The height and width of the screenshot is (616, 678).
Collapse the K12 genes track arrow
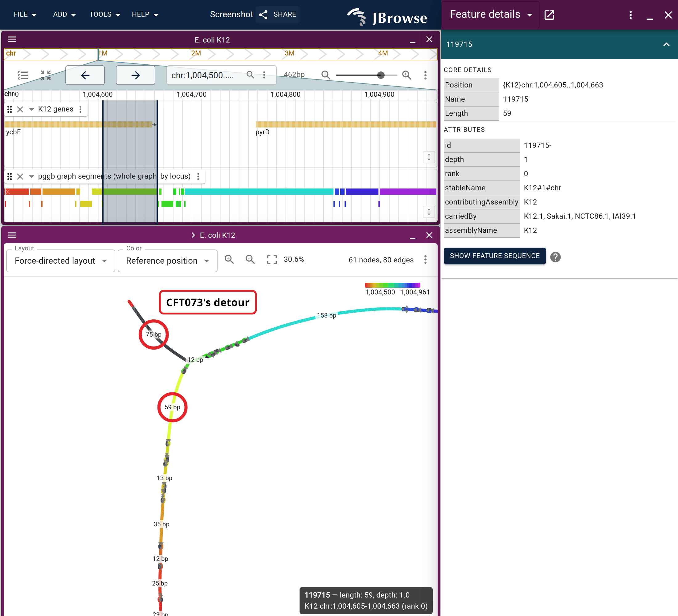[31, 109]
